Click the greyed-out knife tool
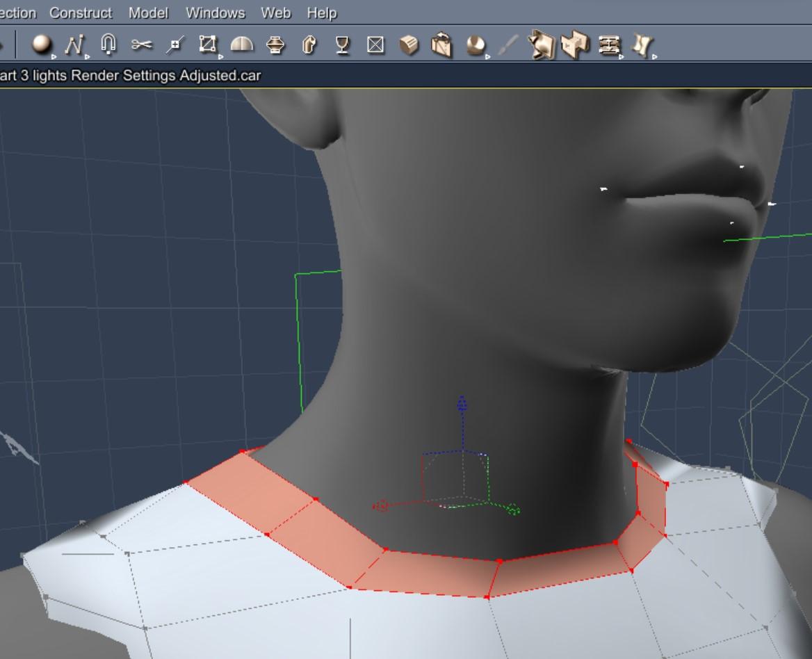 (x=508, y=45)
